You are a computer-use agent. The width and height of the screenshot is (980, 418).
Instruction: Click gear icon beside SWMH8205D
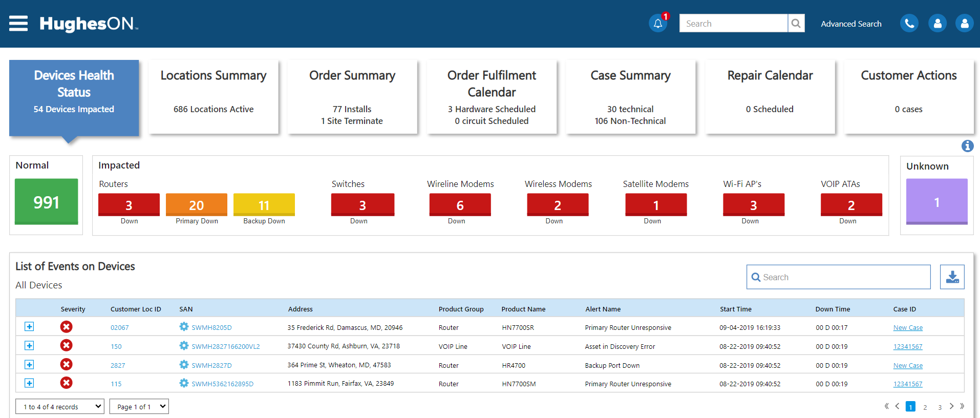[x=184, y=327]
